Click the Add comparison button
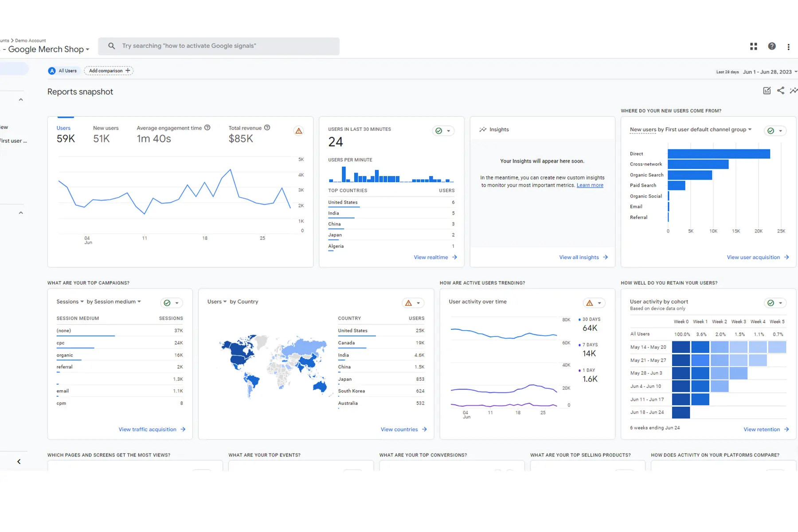 109,70
